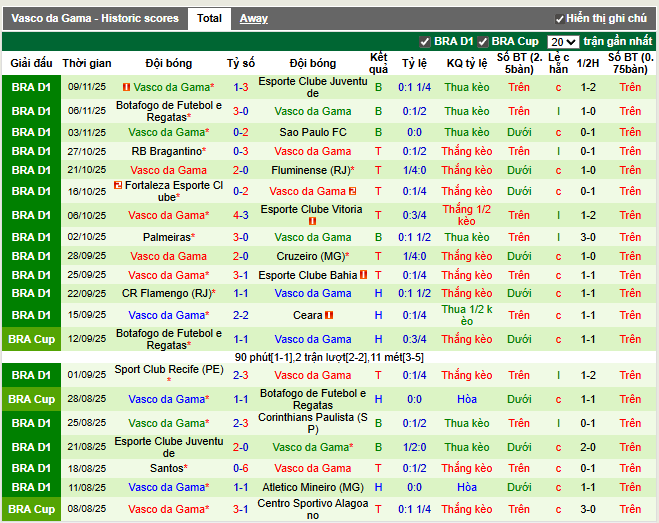The height and width of the screenshot is (523, 659).
Task: Select the KQ tỷ lệ column header
Action: pyautogui.click(x=467, y=63)
